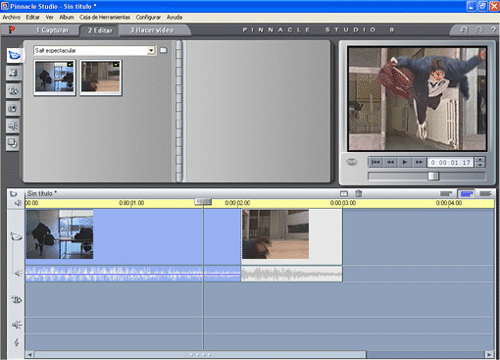The height and width of the screenshot is (360, 500).
Task: Show photo frame grabs album section
Action: 13,108
